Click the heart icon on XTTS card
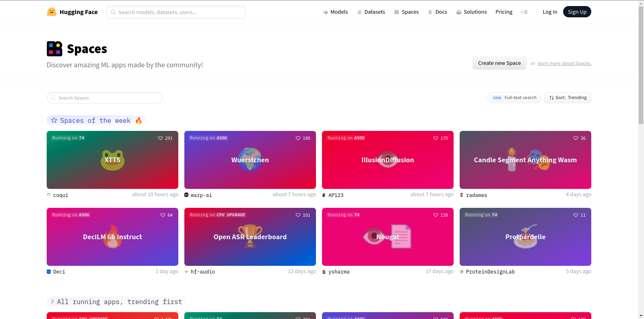This screenshot has width=644, height=319. (160, 138)
